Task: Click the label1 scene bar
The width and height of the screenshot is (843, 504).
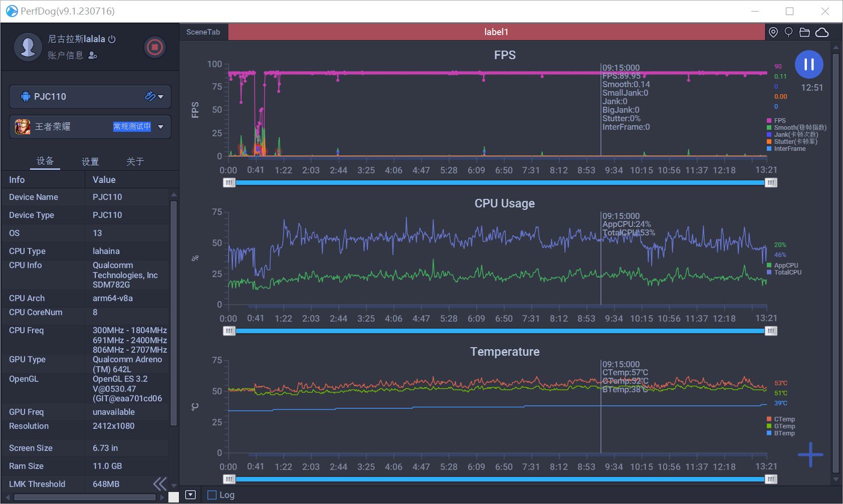Action: click(x=496, y=32)
